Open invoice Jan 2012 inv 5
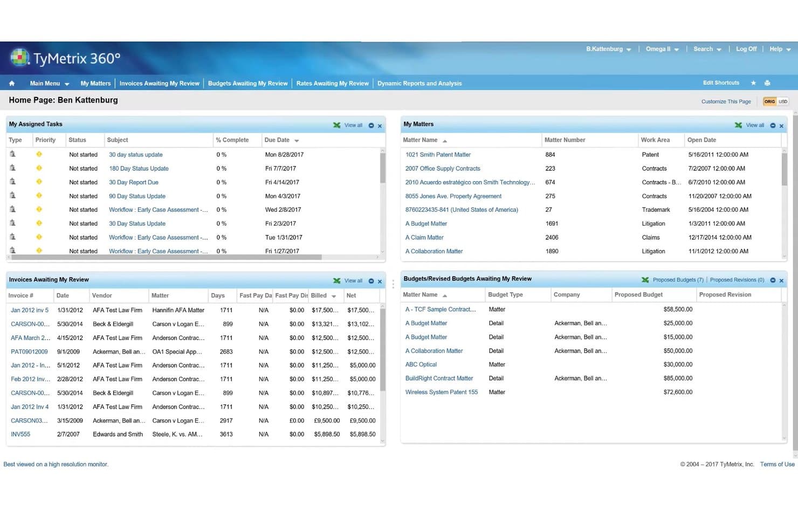The width and height of the screenshot is (798, 532). (30, 310)
